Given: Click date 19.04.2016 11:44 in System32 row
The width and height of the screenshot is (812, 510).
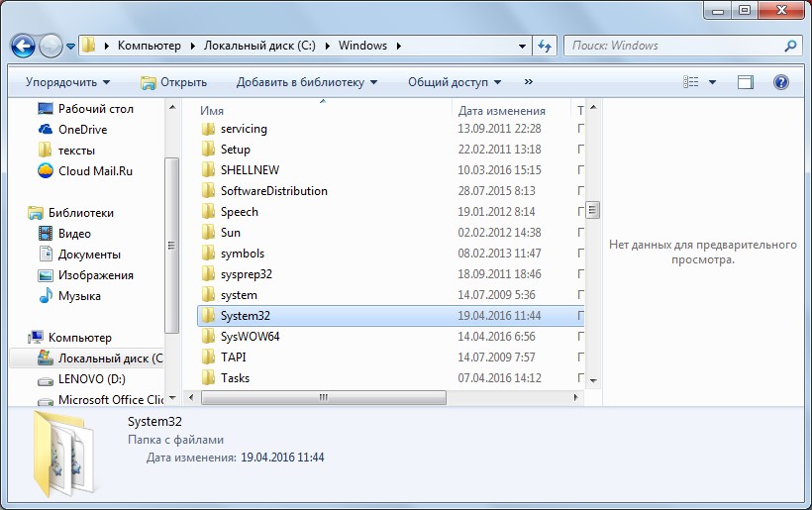Looking at the screenshot, I should (499, 316).
